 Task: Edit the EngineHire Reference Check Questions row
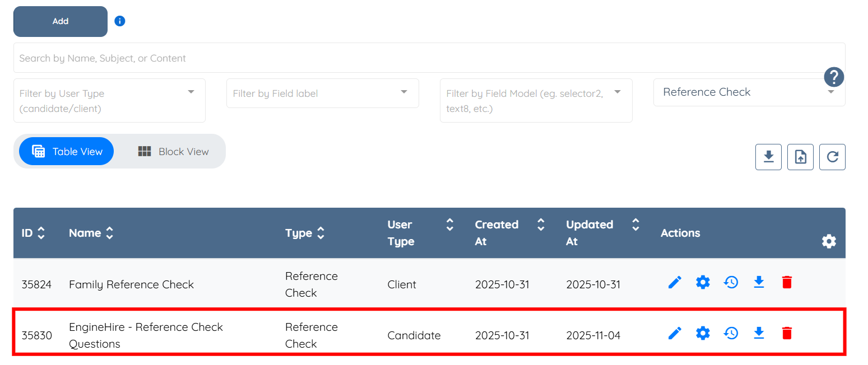click(x=675, y=334)
